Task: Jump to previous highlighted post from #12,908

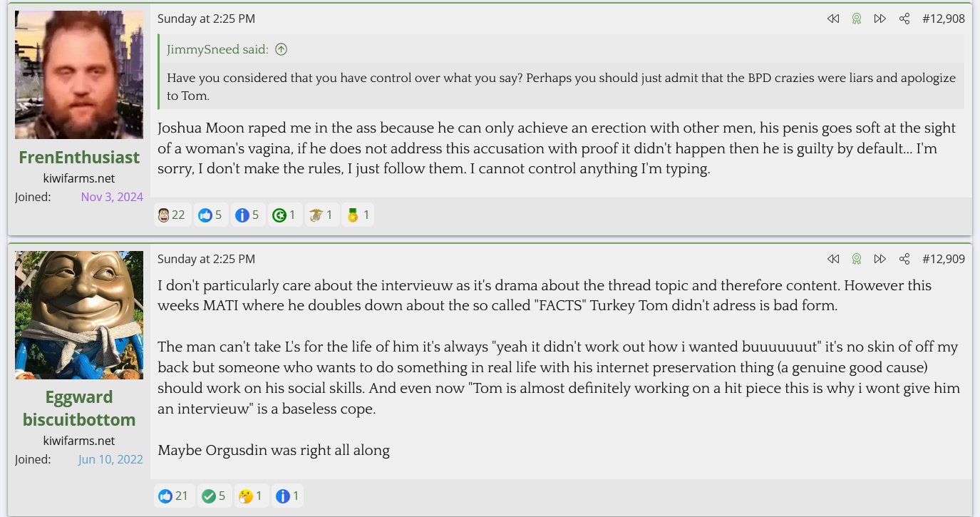Action: (833, 19)
